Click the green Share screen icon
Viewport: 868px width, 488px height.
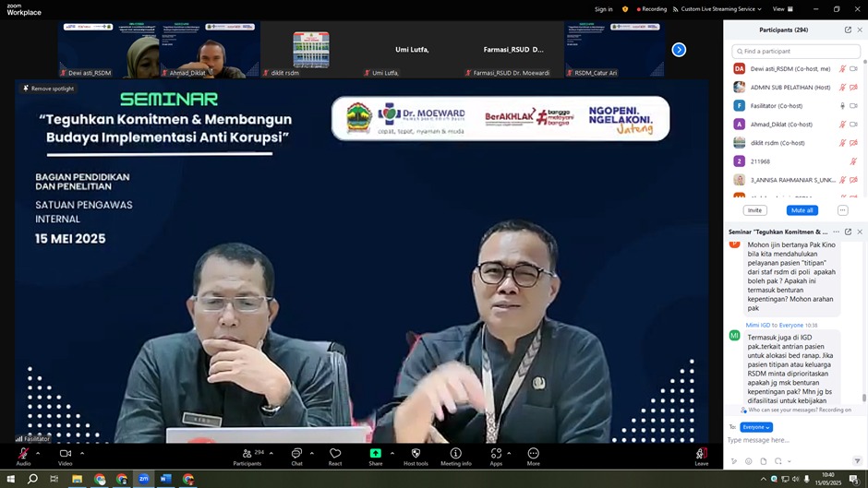375,454
